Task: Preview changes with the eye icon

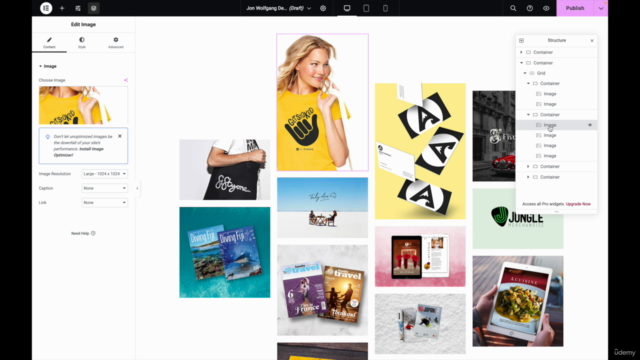Action: pyautogui.click(x=546, y=8)
